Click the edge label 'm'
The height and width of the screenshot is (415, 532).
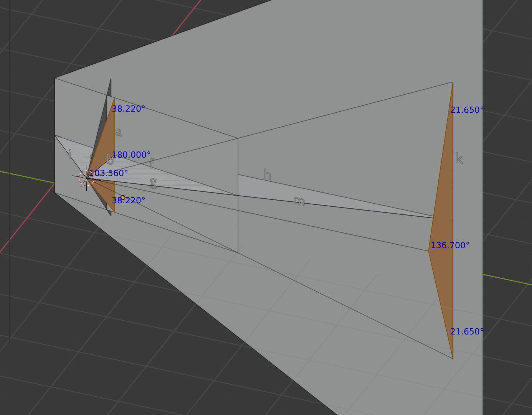click(x=299, y=201)
